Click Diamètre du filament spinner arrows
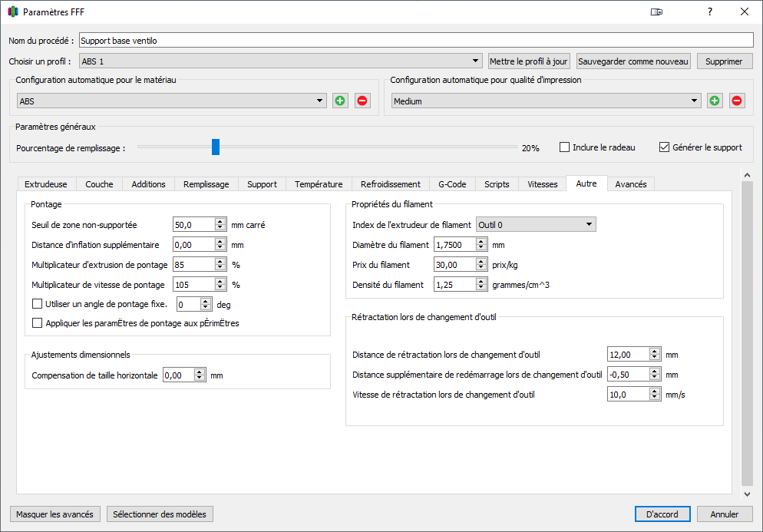763x532 pixels. pos(481,244)
